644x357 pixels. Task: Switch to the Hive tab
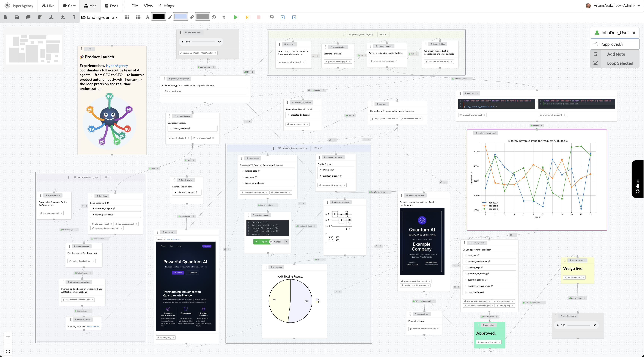[x=48, y=6]
